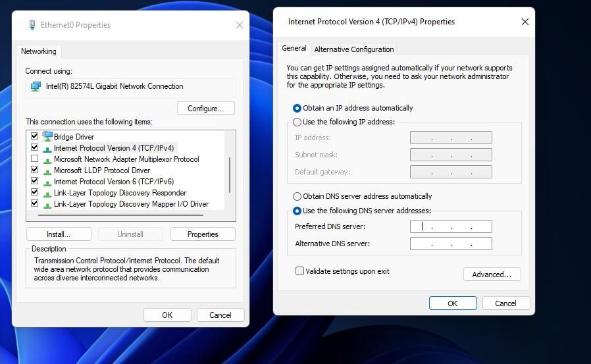The width and height of the screenshot is (591, 364).
Task: Uncheck Link-Layer Topology Discovery Mapper I/O Driver checkbox
Action: pyautogui.click(x=35, y=203)
